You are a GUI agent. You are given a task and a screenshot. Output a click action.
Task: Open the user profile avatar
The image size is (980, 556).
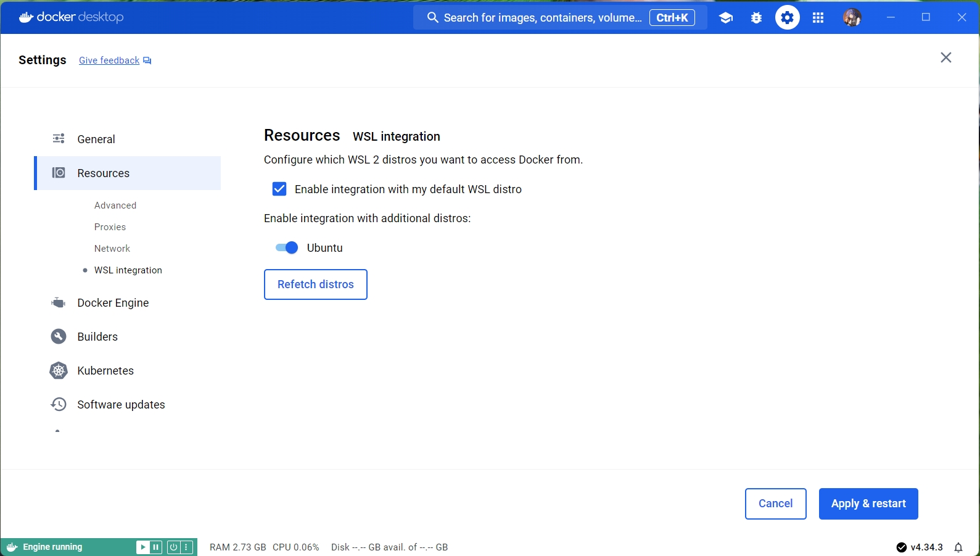(852, 18)
